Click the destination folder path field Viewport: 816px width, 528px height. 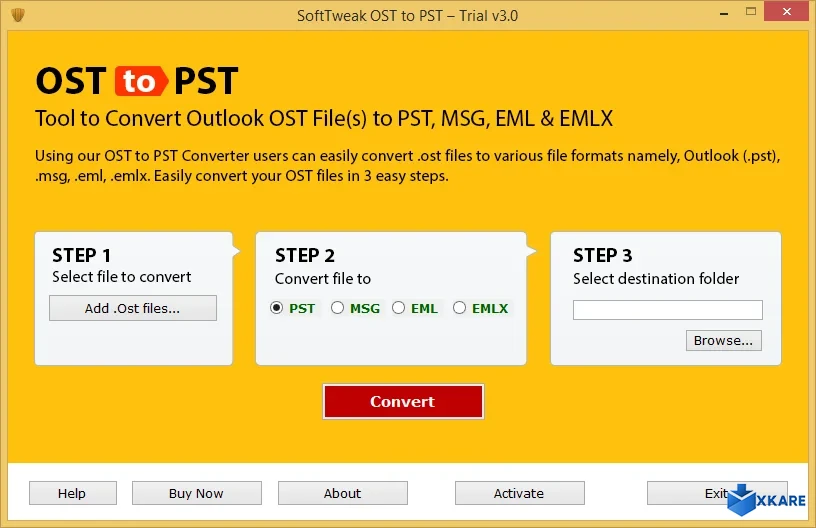click(668, 310)
